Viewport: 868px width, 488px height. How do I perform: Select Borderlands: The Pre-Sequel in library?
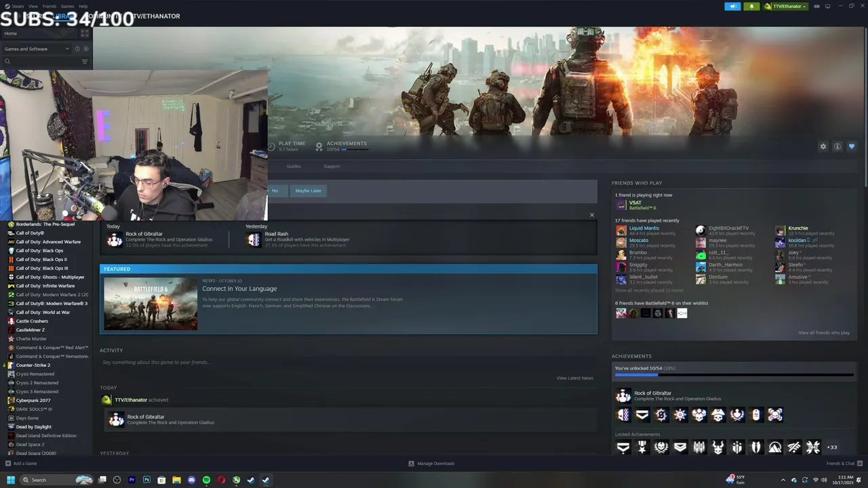pos(45,224)
